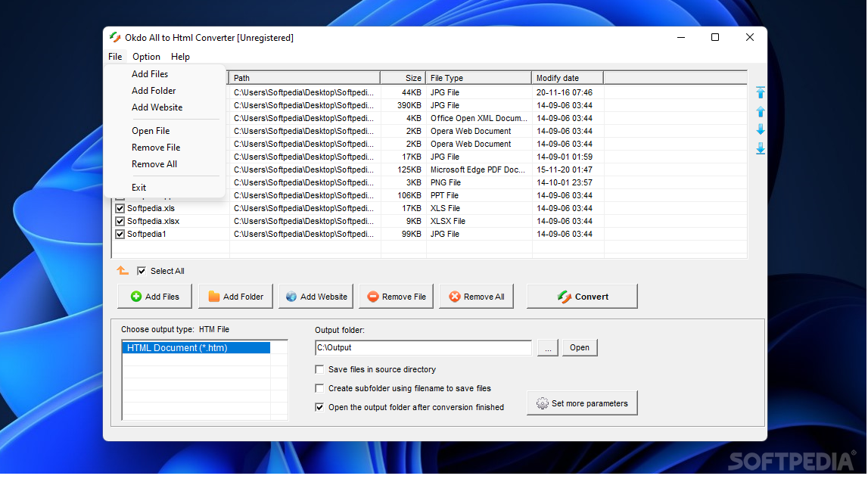Viewport: 868px width, 482px height.
Task: Click the 125KB size cell
Action: (x=409, y=170)
